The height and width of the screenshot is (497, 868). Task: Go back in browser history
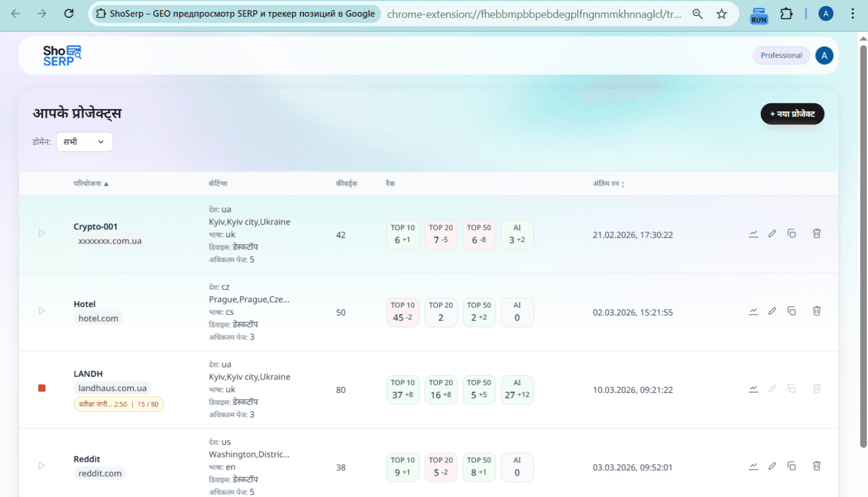(x=16, y=14)
